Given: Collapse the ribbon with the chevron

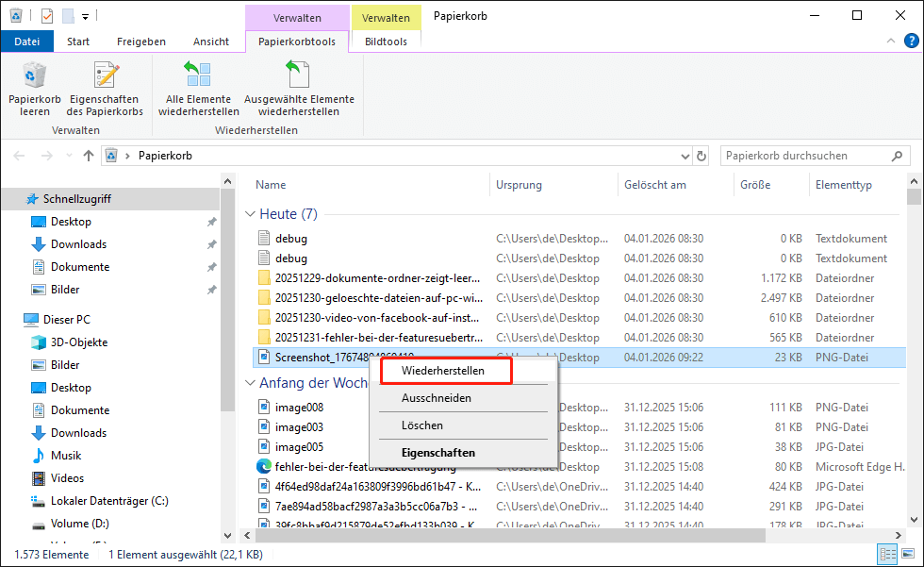Looking at the screenshot, I should point(889,42).
